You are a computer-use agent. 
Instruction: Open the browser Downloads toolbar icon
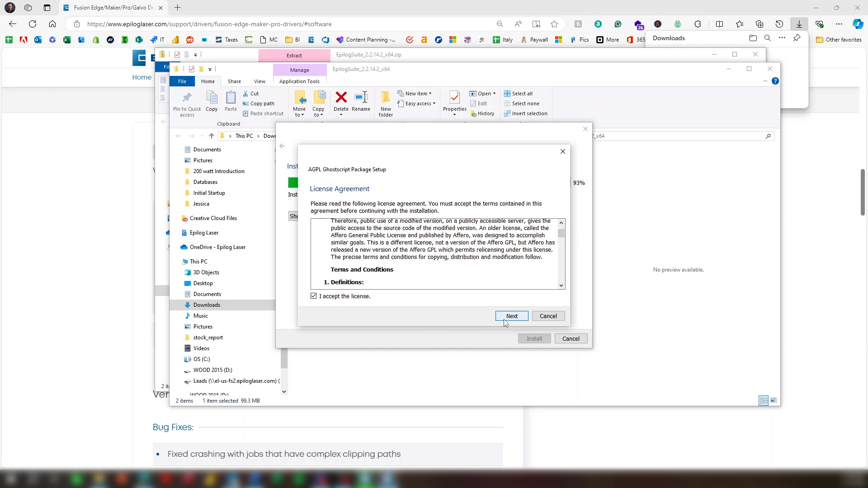click(x=799, y=24)
